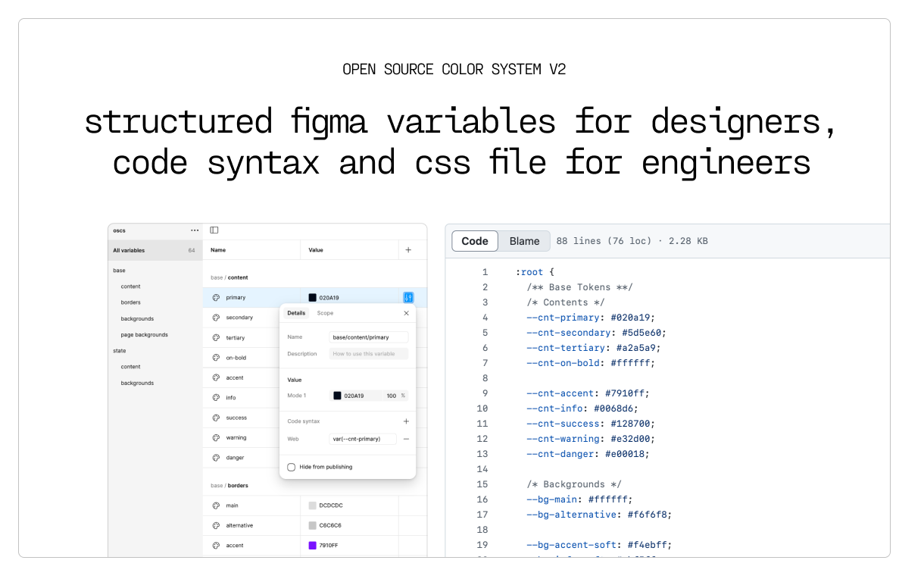The width and height of the screenshot is (924, 576).
Task: Click the --bg-main: #ffffff code line
Action: [579, 499]
